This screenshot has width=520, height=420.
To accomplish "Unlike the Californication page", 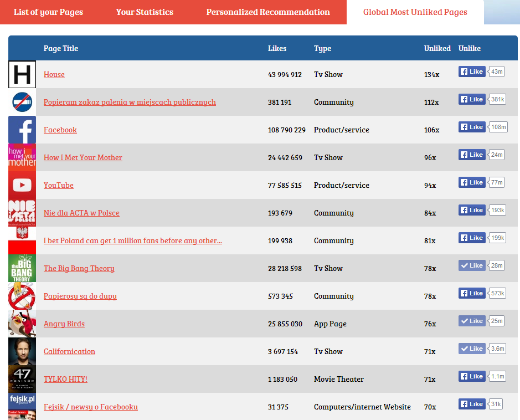I will [472, 349].
